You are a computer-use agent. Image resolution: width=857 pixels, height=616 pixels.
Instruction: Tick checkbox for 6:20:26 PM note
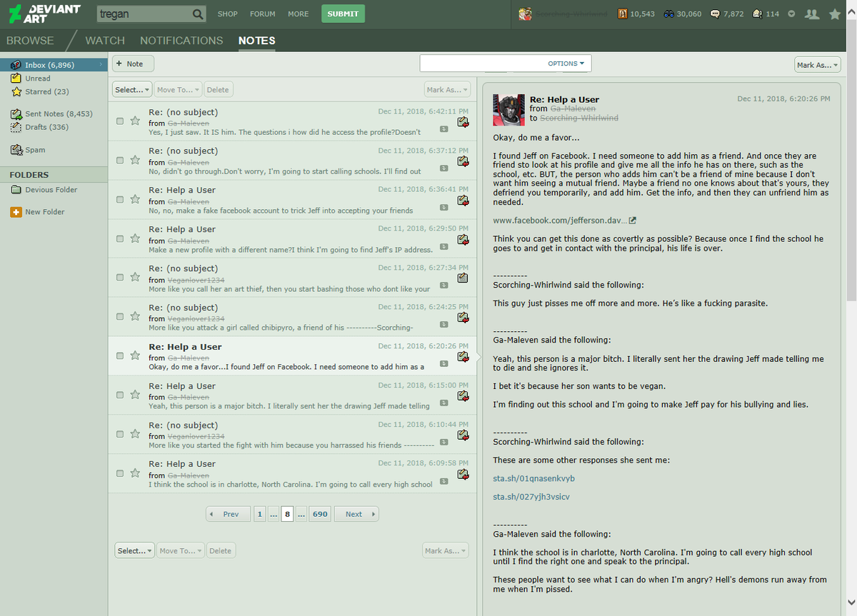[x=120, y=356]
